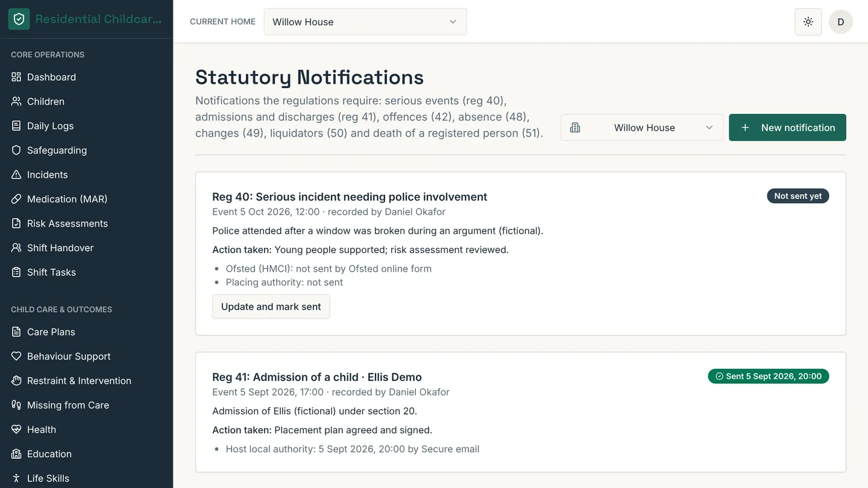Click the Statutory Notifications page title
Image resolution: width=868 pixels, height=488 pixels.
[309, 77]
